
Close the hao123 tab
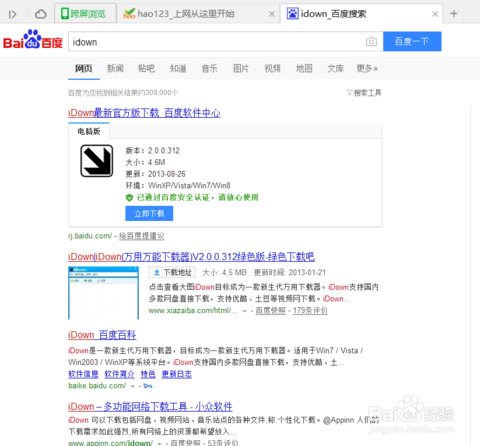click(x=272, y=14)
